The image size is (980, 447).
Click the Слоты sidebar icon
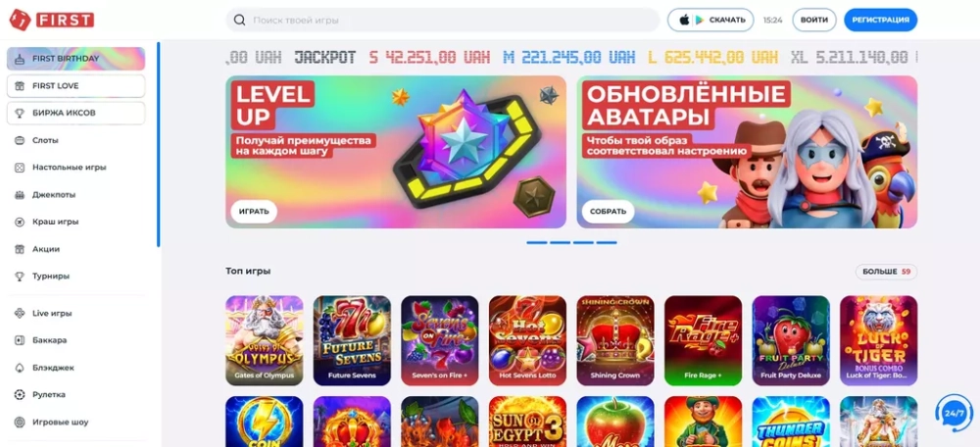(20, 140)
